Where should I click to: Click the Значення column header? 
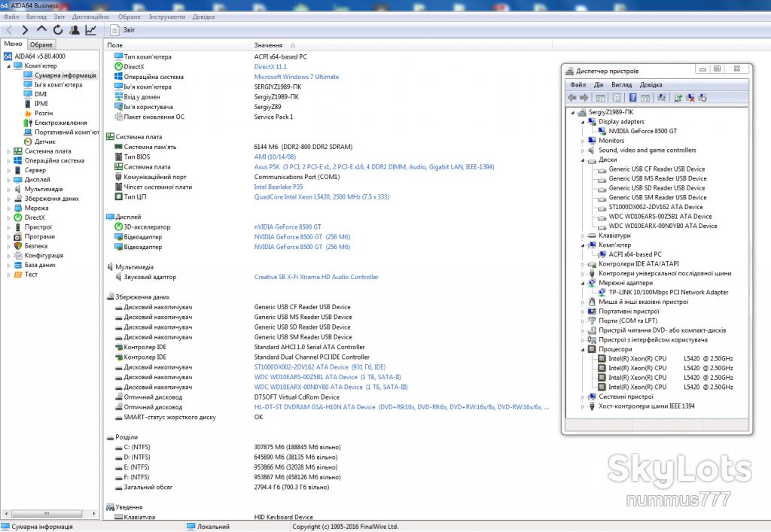pos(268,45)
